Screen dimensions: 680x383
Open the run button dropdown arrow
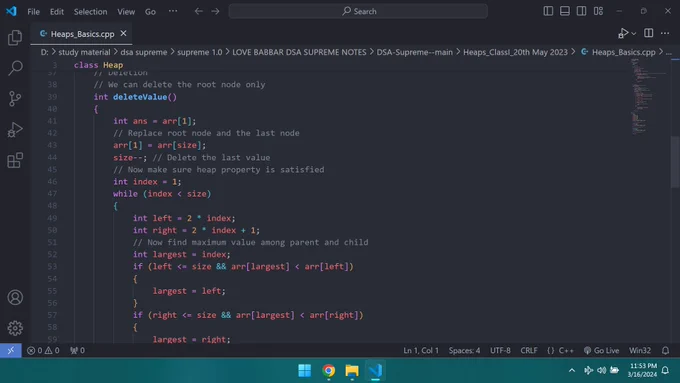point(634,34)
